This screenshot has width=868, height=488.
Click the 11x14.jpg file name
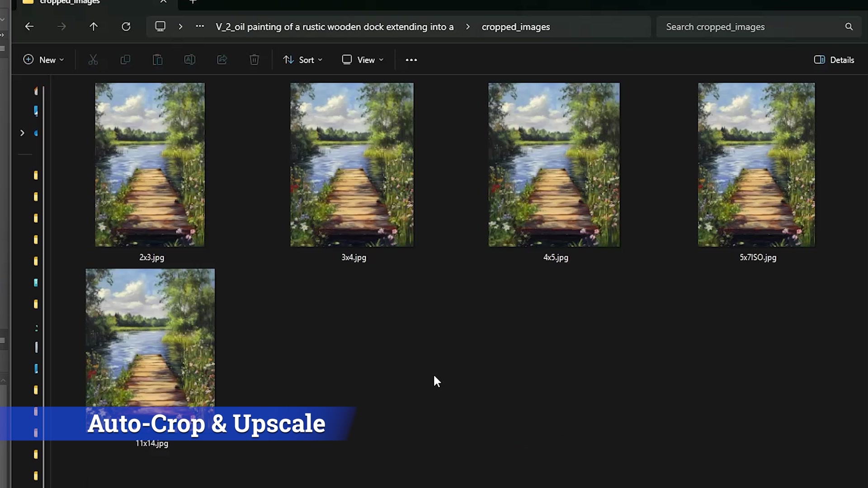click(x=152, y=444)
